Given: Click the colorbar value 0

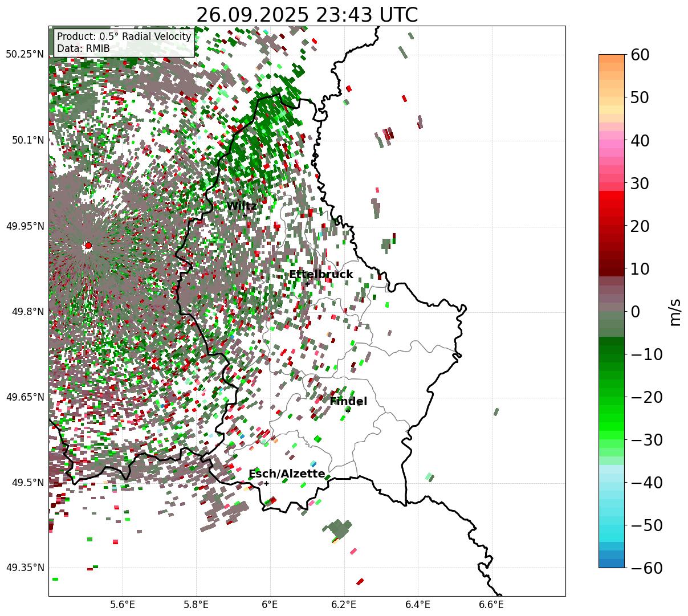Looking at the screenshot, I should 634,312.
